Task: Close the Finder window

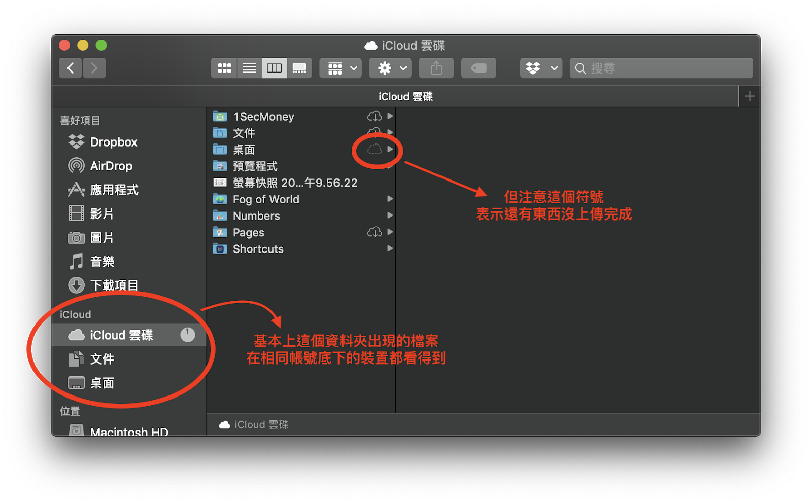Action: tap(64, 45)
